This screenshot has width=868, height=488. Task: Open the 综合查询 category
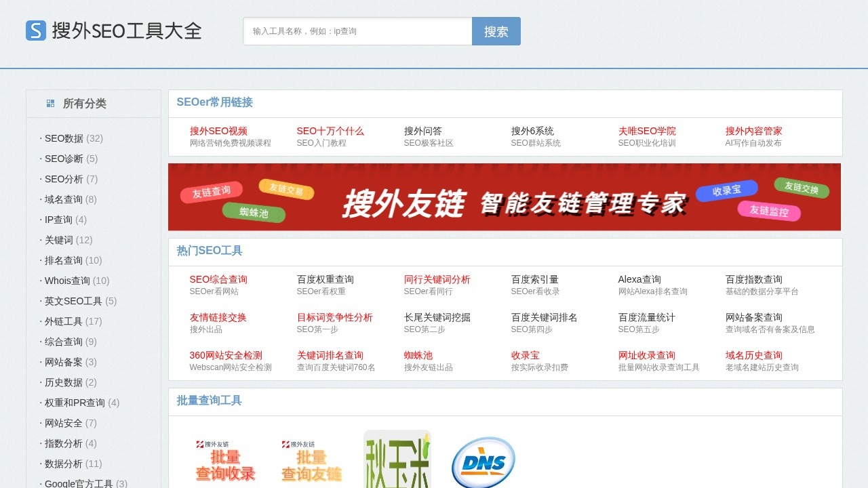coord(64,342)
